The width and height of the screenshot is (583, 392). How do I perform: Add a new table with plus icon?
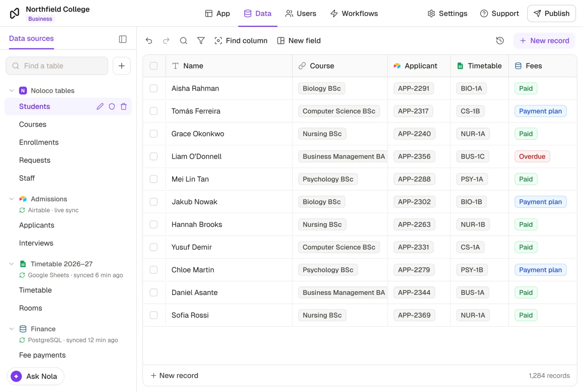(122, 66)
